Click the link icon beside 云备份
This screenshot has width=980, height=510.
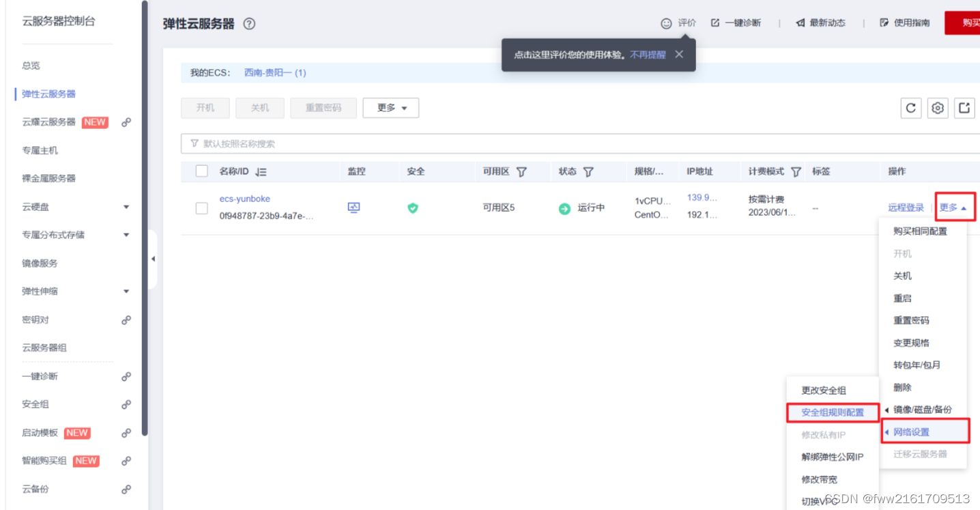click(x=126, y=490)
